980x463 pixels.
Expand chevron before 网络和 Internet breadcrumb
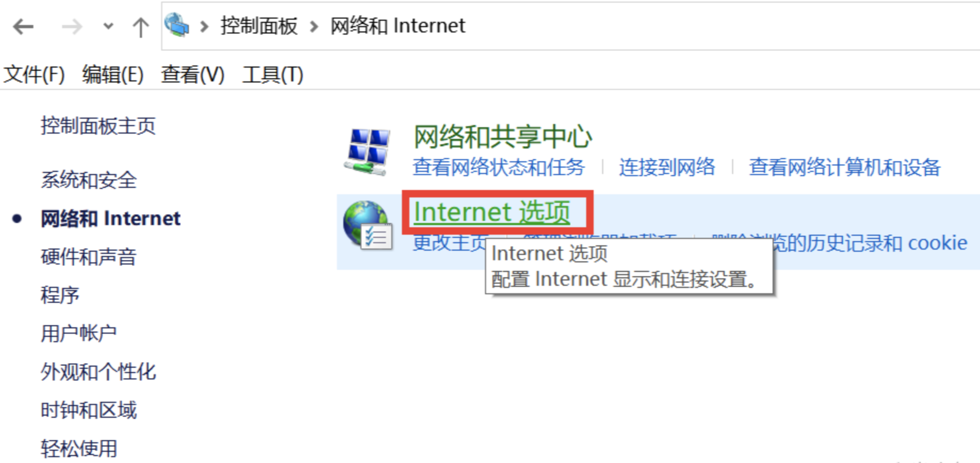314,26
